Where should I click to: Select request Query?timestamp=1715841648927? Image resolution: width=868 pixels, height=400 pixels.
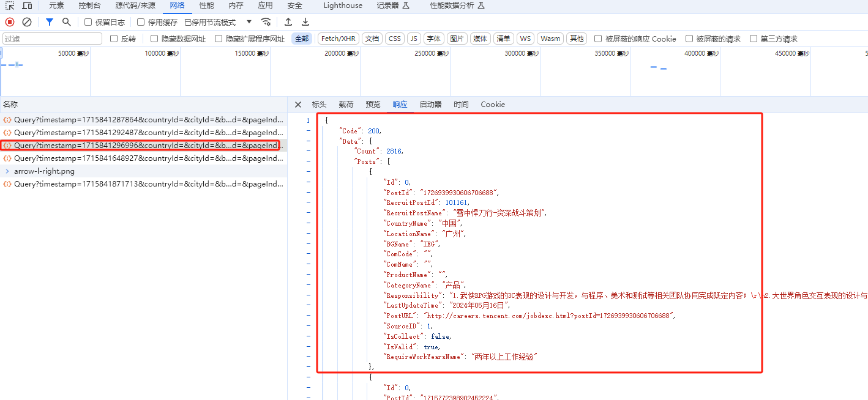click(143, 158)
